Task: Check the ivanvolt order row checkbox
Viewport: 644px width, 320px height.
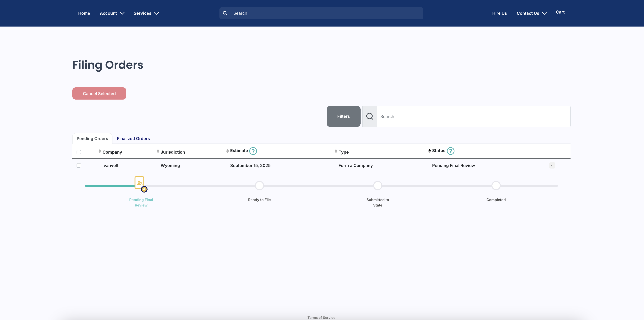Action: coord(79,165)
